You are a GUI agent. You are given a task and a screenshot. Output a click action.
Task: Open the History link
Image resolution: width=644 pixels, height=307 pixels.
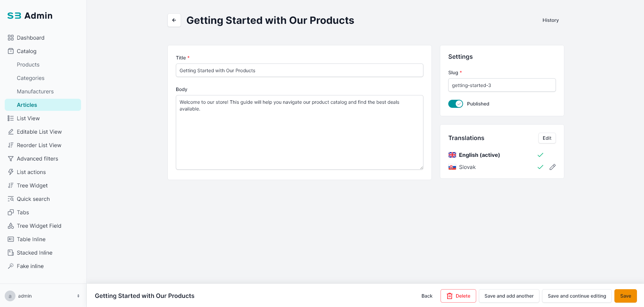(550, 20)
